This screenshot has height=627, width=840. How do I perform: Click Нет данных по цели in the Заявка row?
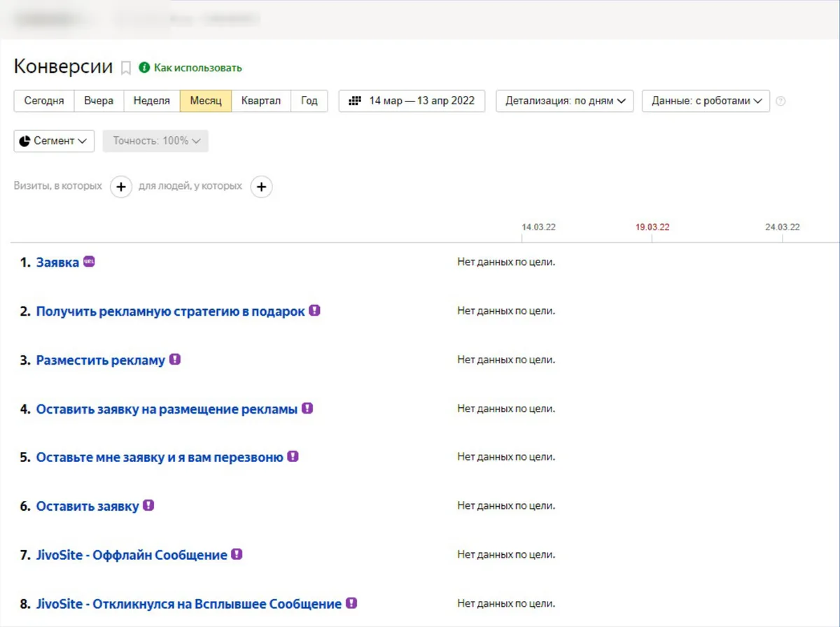point(506,262)
